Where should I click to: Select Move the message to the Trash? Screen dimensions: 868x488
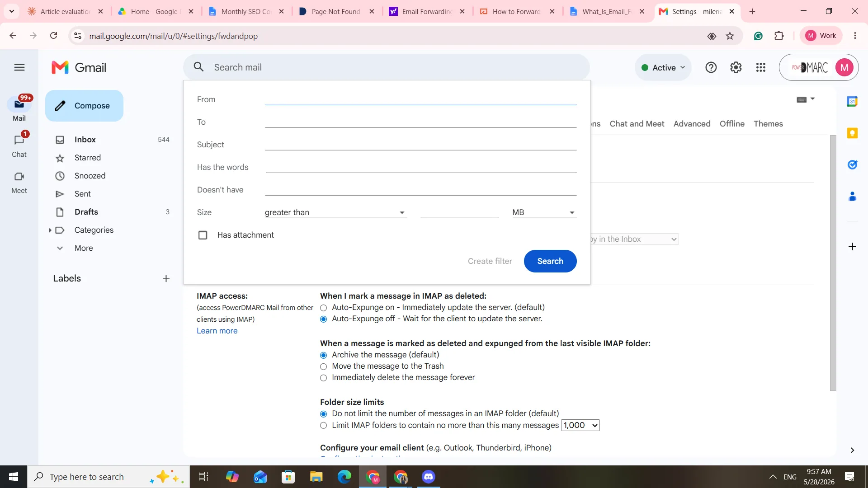pyautogui.click(x=323, y=367)
